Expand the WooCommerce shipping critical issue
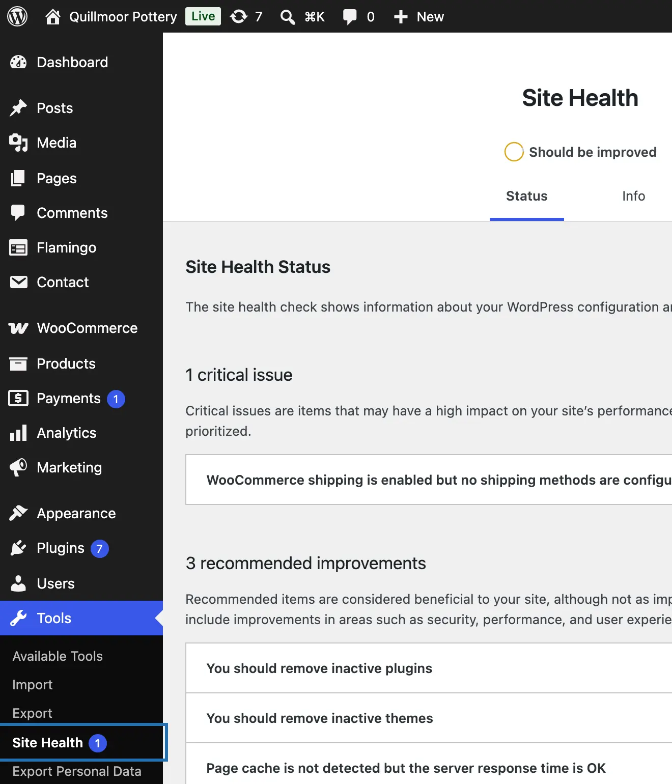This screenshot has width=672, height=784. click(x=429, y=480)
